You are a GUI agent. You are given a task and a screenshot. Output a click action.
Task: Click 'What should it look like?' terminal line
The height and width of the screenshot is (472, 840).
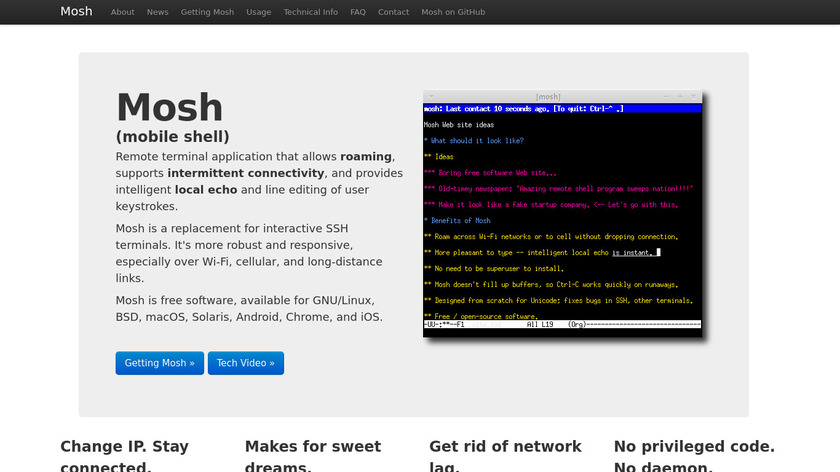click(x=474, y=141)
